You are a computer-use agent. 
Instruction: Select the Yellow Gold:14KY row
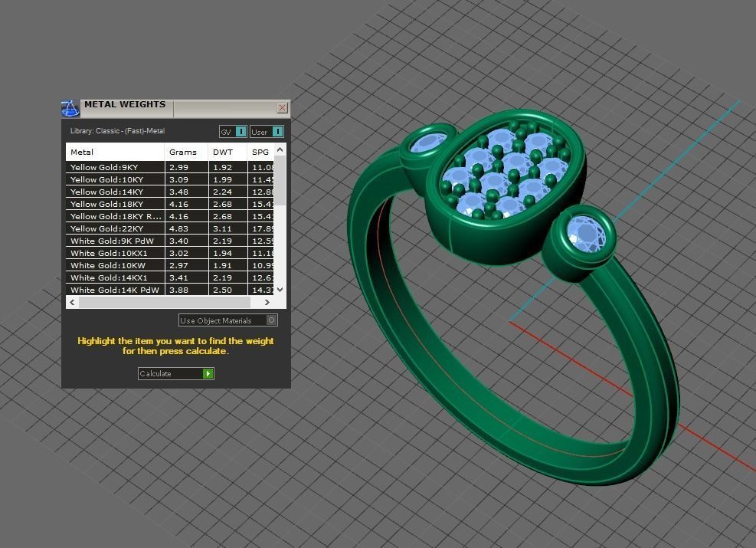pyautogui.click(x=170, y=192)
